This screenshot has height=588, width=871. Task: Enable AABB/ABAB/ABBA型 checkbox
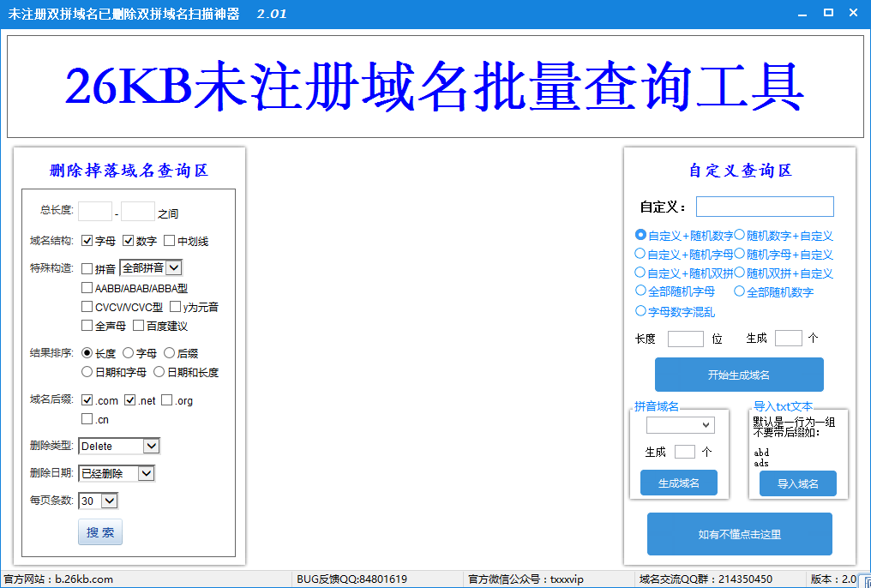pos(87,288)
